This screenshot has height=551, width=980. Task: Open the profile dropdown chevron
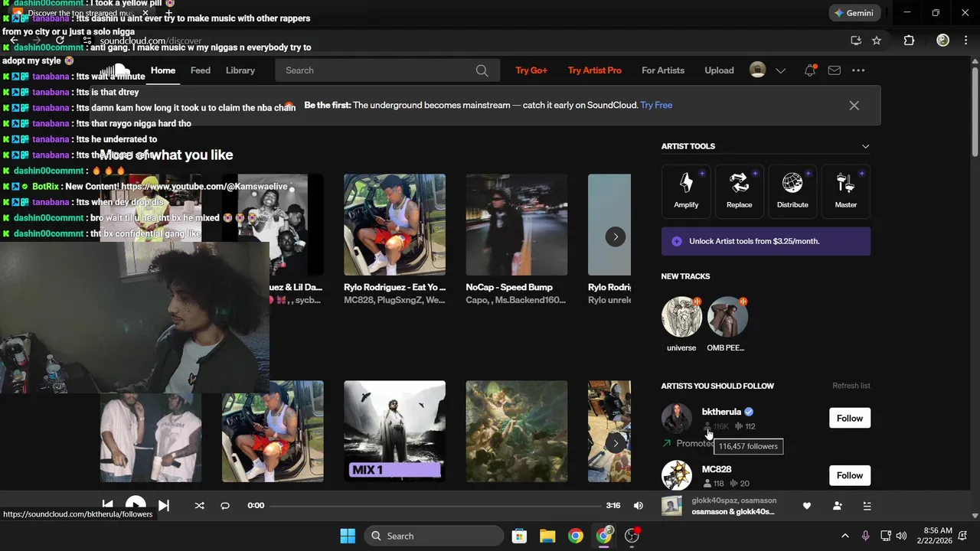coord(780,70)
